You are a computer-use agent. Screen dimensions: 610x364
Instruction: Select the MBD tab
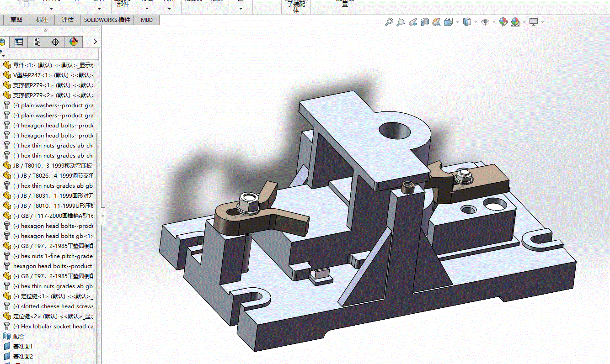coord(147,20)
